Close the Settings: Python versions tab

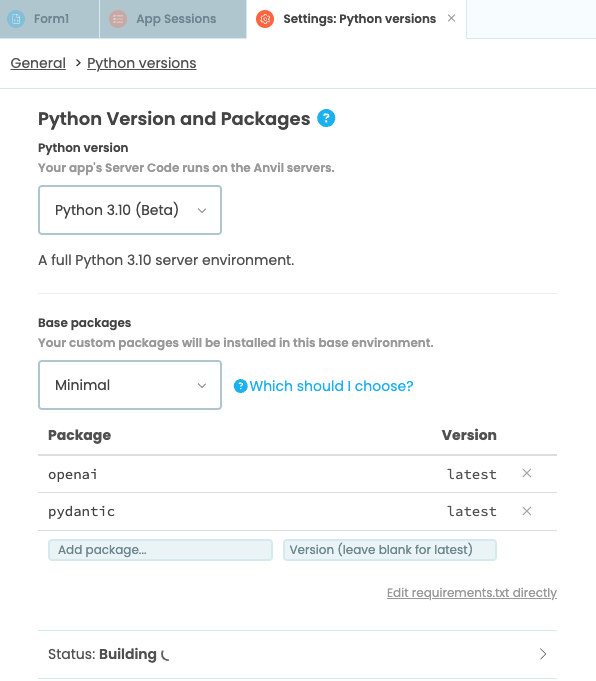click(451, 18)
